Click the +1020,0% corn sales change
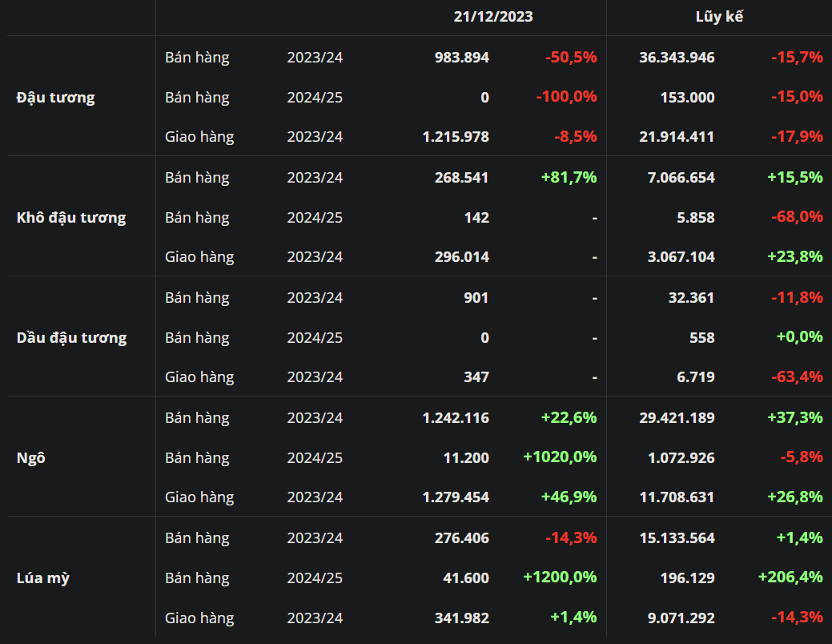 560,457
